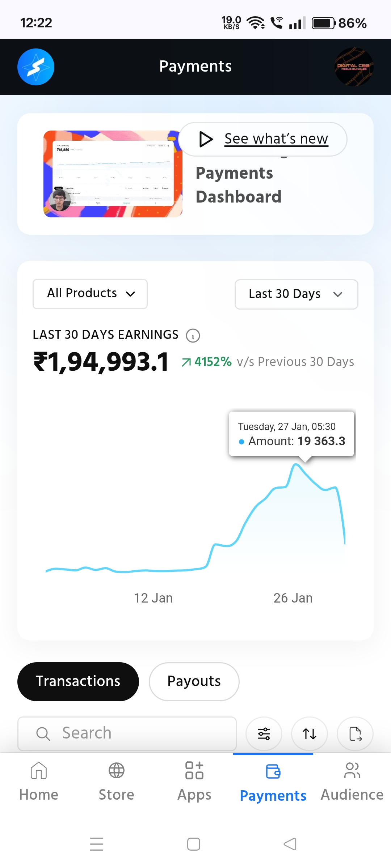
Task: Switch to the Payouts tab
Action: pyautogui.click(x=194, y=681)
